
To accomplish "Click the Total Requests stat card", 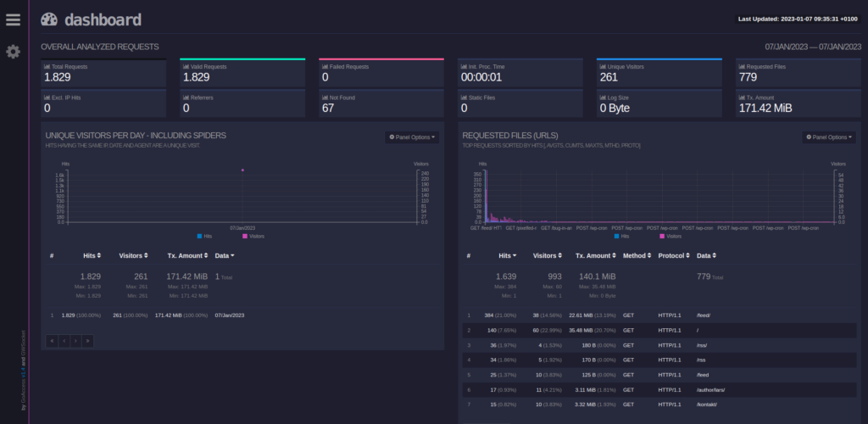I will (103, 73).
